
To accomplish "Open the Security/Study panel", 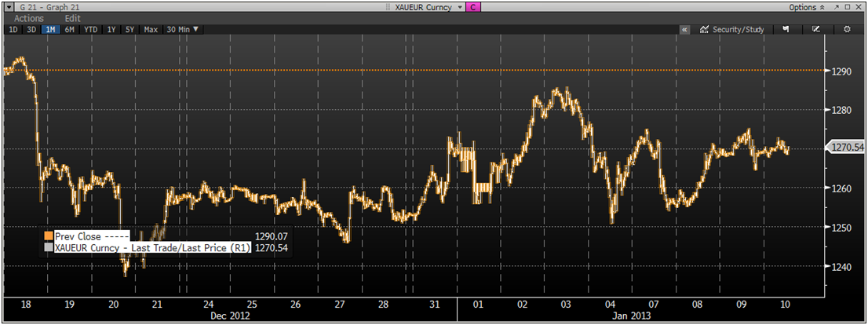I will click(732, 29).
